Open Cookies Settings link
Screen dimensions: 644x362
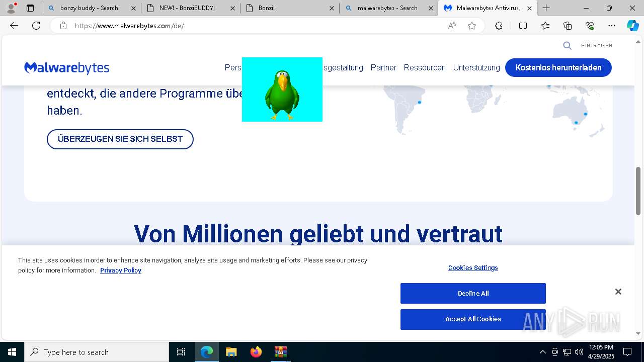click(x=473, y=268)
